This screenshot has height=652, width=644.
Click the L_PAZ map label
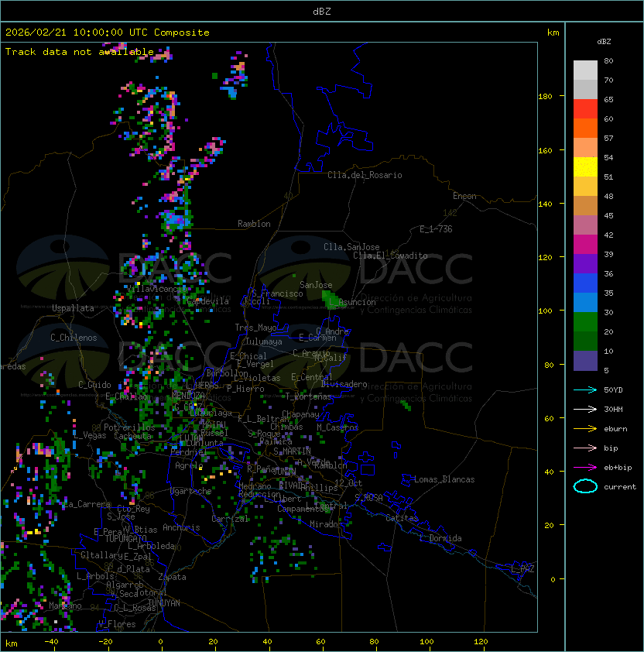click(x=522, y=569)
